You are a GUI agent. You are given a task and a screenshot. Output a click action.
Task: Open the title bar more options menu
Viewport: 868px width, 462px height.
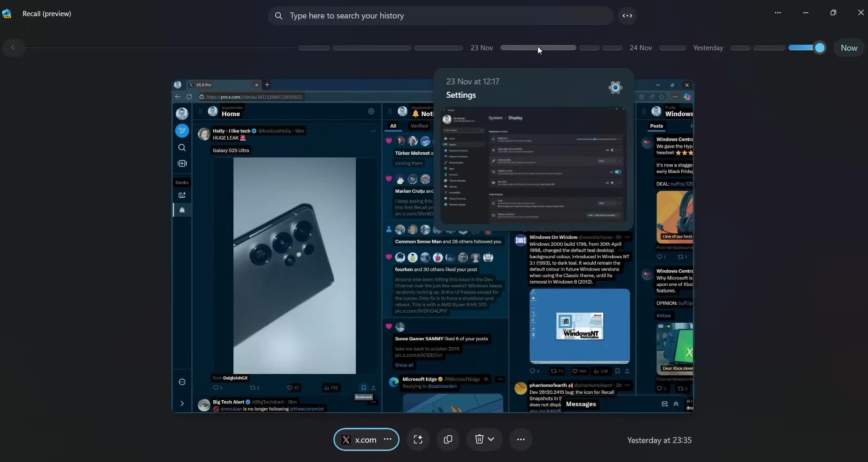778,13
